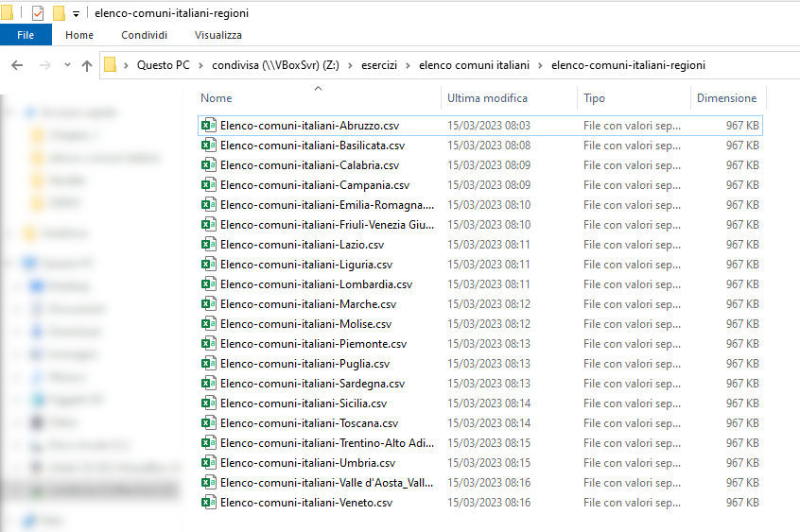
Task: Select file name Elenco-comuni-italiani-Lombardia.csv
Action: tap(317, 284)
